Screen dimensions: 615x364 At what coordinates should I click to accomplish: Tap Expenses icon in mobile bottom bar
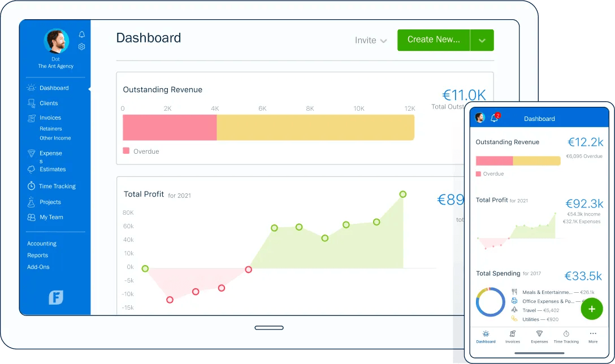click(x=539, y=334)
